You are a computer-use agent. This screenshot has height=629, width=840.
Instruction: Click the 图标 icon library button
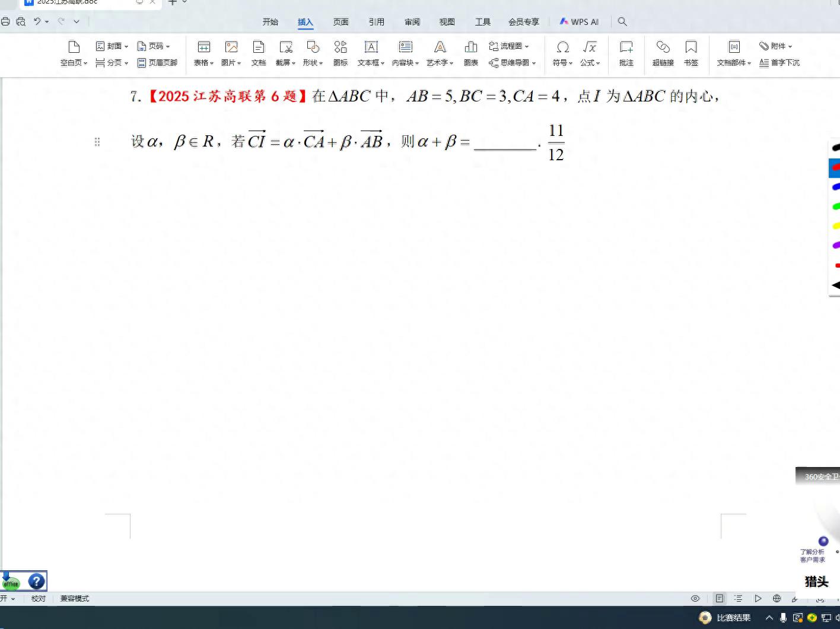coord(340,52)
